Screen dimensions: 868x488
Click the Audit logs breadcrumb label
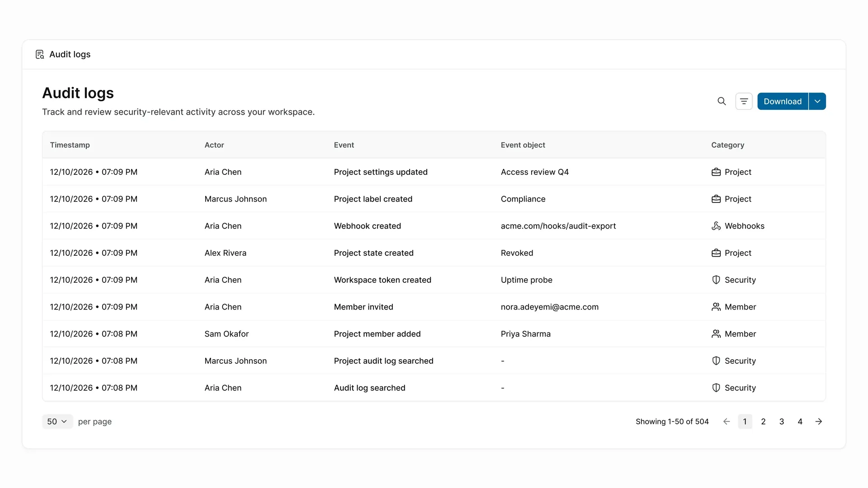pyautogui.click(x=70, y=54)
